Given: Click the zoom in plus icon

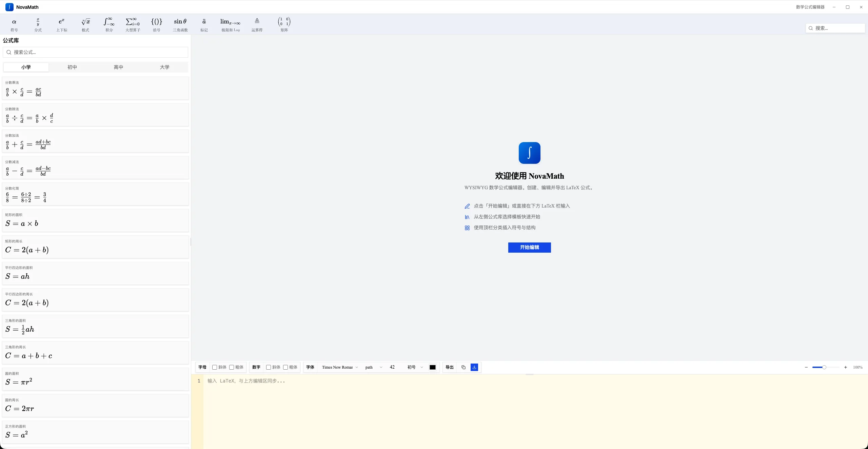Looking at the screenshot, I should point(846,367).
